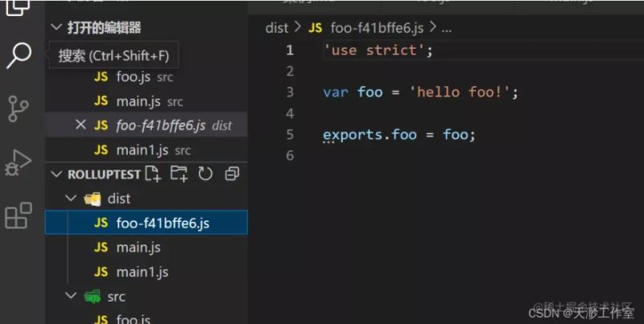
Task: Create a new folder in ROLLUPTEST
Action: 179,174
